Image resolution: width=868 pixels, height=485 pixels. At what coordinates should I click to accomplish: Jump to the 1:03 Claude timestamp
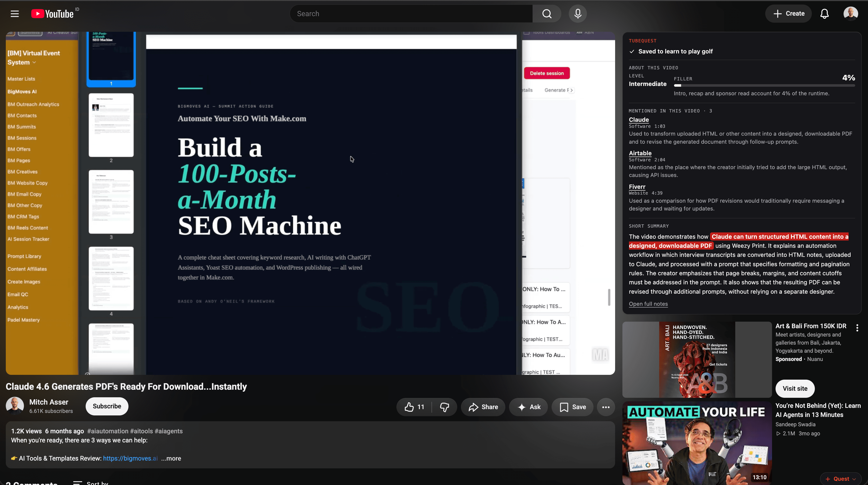tap(659, 126)
